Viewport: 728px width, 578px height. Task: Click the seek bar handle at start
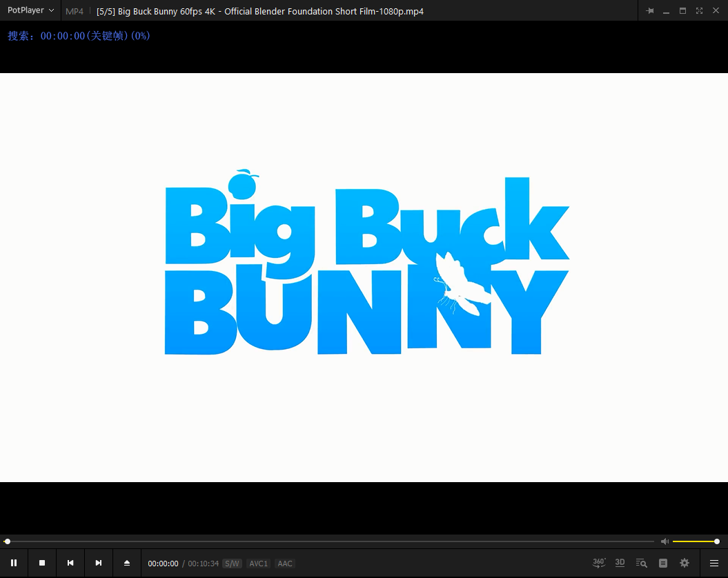click(8, 541)
